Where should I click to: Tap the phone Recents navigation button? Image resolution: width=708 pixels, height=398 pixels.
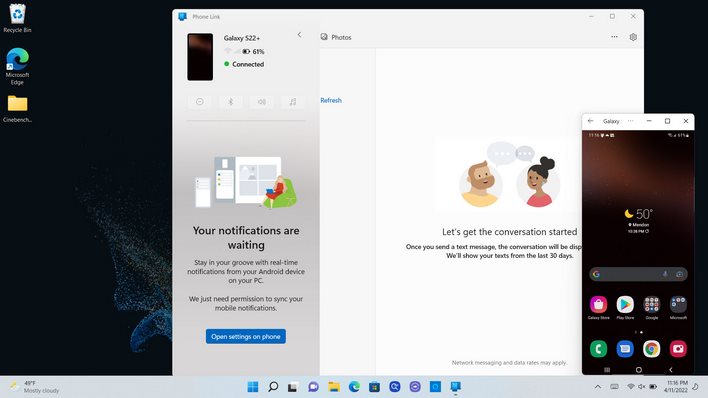607,370
